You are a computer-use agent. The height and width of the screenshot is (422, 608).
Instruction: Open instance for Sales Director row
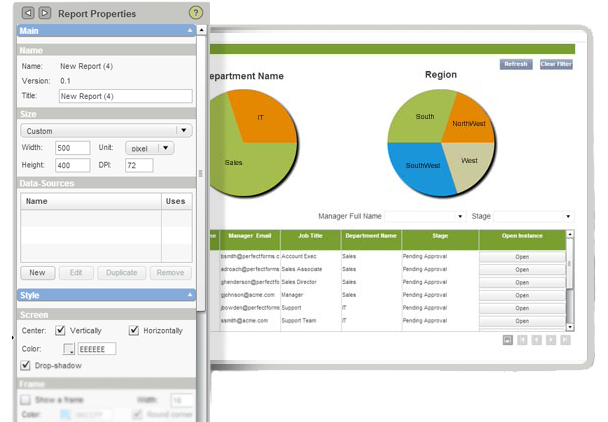522,282
